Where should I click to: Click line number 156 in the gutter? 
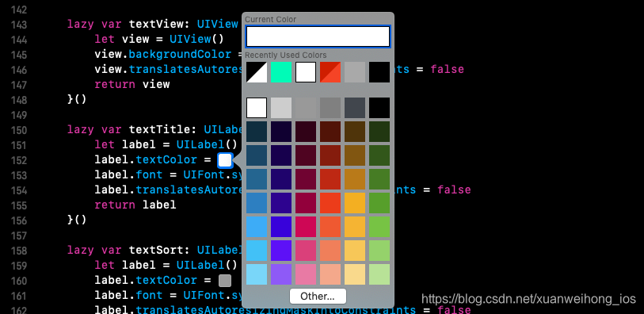[x=19, y=220]
